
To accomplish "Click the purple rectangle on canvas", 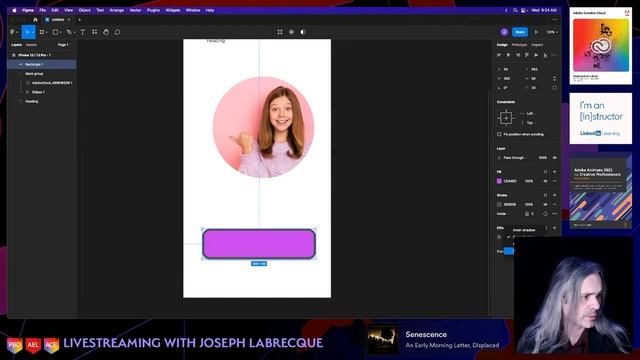I will (259, 244).
